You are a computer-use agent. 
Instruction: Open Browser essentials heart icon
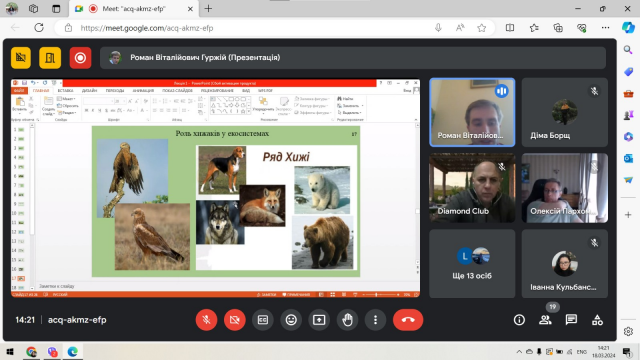point(582,28)
